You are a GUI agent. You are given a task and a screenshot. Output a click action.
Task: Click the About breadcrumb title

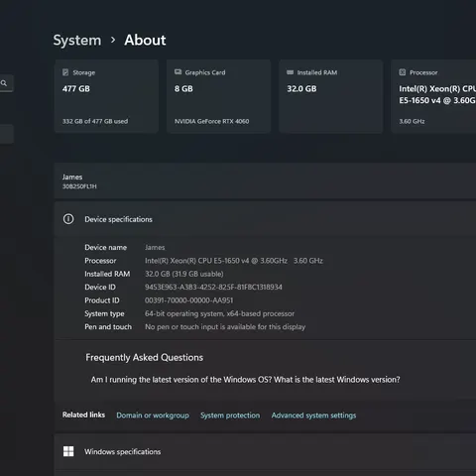click(x=145, y=41)
